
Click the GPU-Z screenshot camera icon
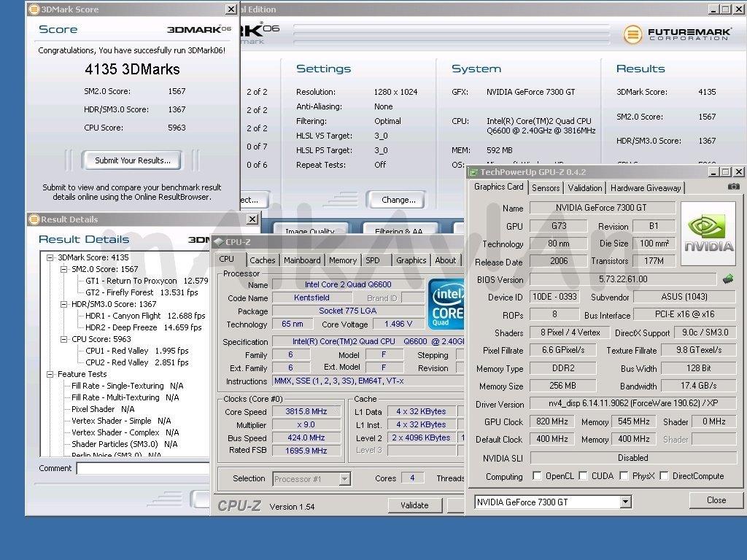(x=734, y=186)
